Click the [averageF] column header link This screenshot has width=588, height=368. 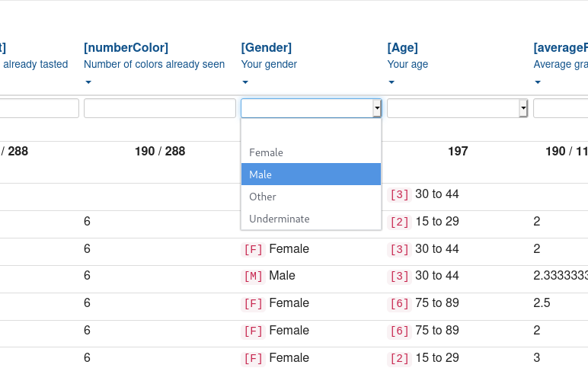click(561, 48)
